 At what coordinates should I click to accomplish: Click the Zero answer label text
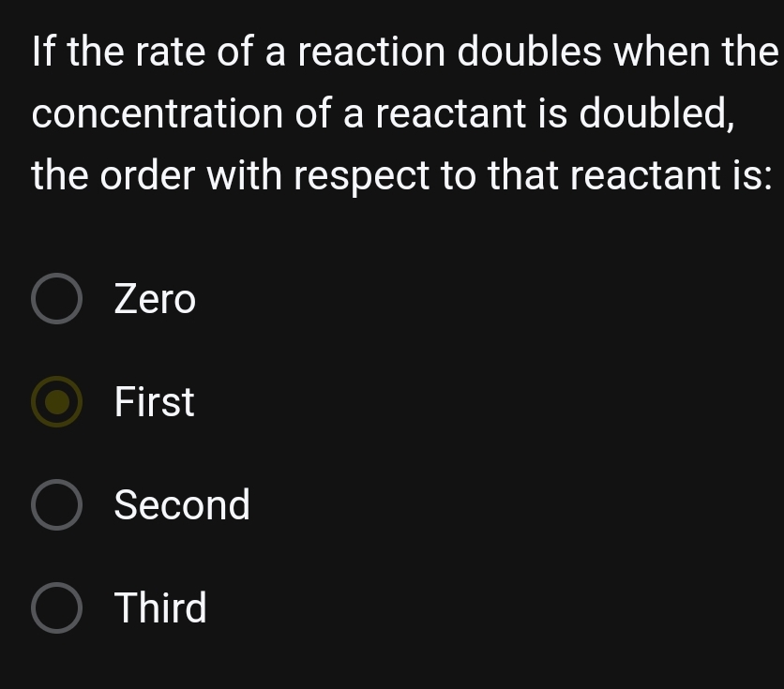pyautogui.click(x=154, y=298)
